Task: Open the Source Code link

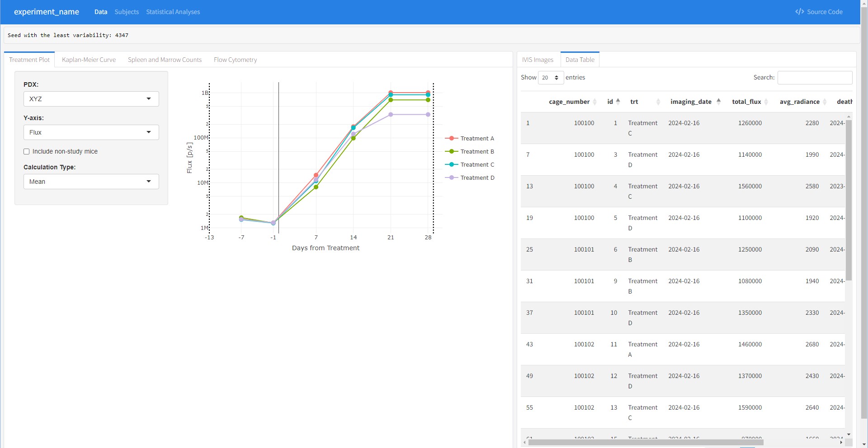Action: pyautogui.click(x=819, y=12)
